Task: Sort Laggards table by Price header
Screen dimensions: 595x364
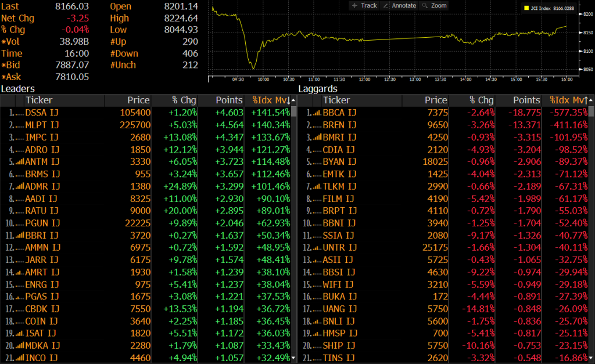Action: tap(435, 100)
